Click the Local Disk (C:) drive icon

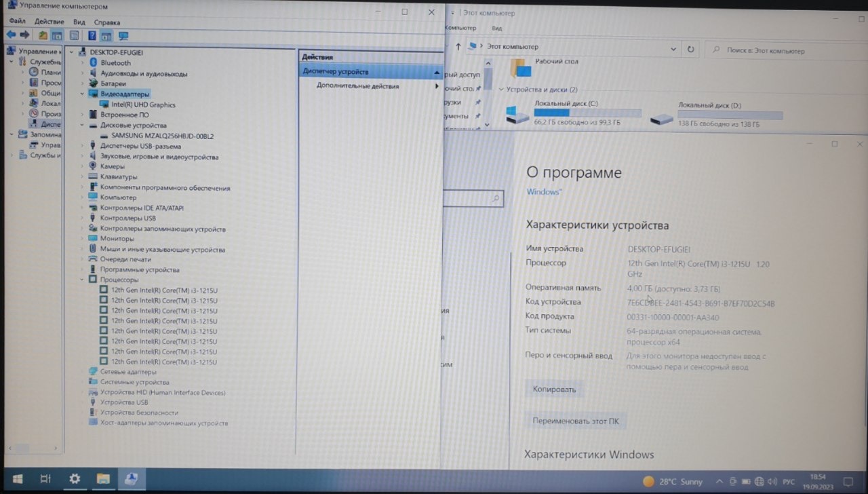[x=517, y=115]
